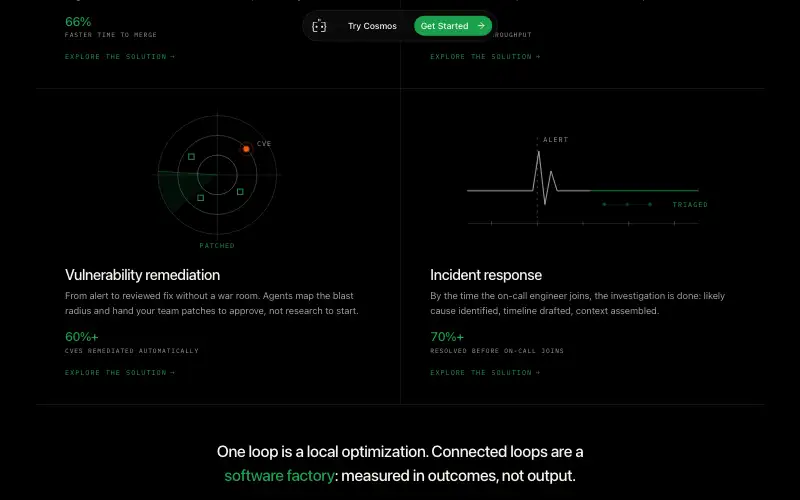Click CVES REMEDIATED AUTOMATICALLY caption
Screen dimensions: 800x500
pos(132,351)
